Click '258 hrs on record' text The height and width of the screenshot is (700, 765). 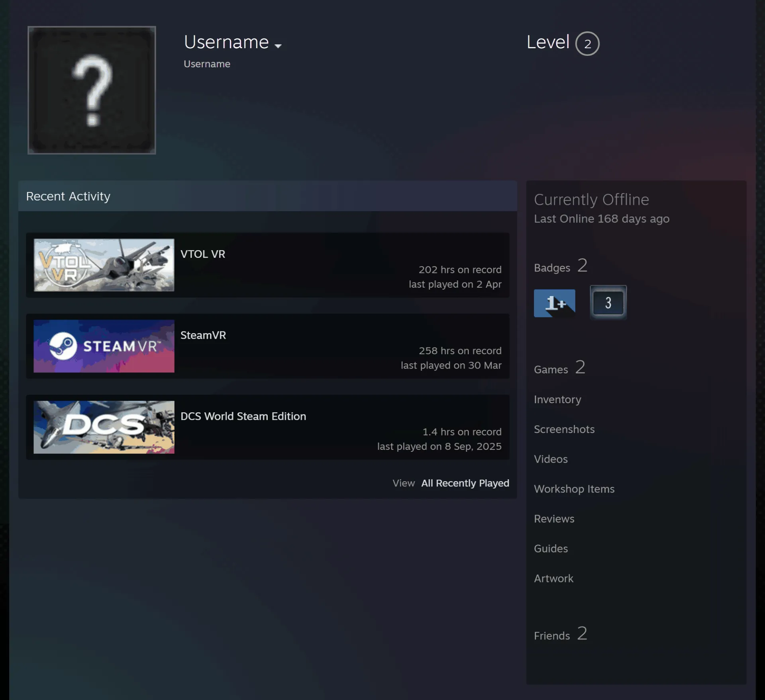pyautogui.click(x=460, y=351)
